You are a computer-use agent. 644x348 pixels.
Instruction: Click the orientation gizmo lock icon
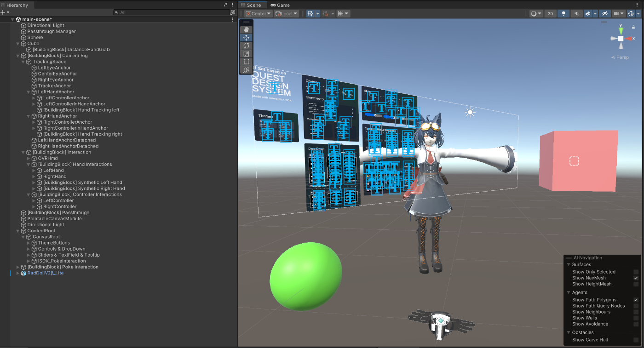point(633,27)
